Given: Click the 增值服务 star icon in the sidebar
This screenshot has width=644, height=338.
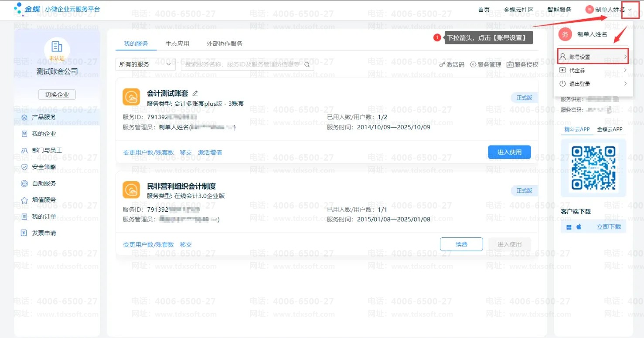Looking at the screenshot, I should click(24, 200).
